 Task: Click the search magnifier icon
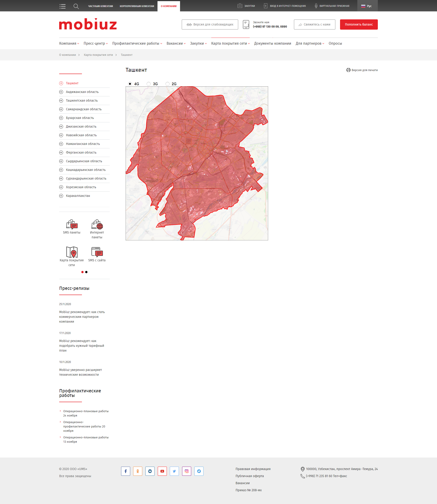76,6
